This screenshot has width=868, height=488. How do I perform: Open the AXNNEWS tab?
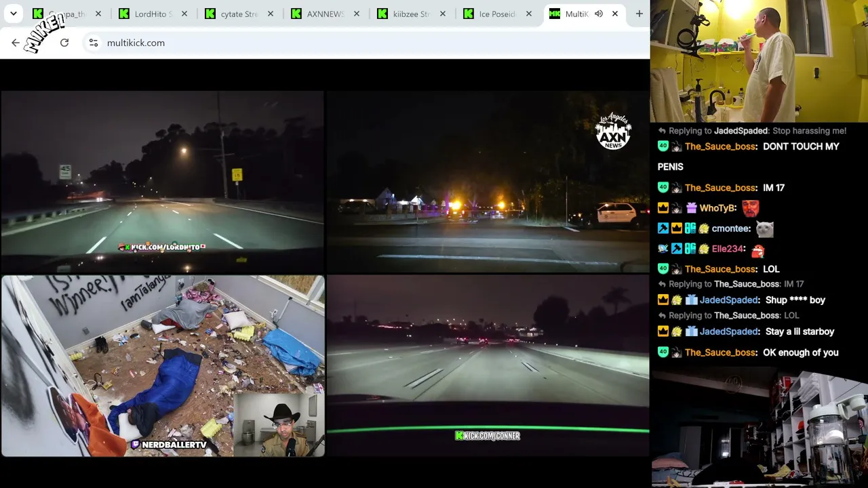325,14
